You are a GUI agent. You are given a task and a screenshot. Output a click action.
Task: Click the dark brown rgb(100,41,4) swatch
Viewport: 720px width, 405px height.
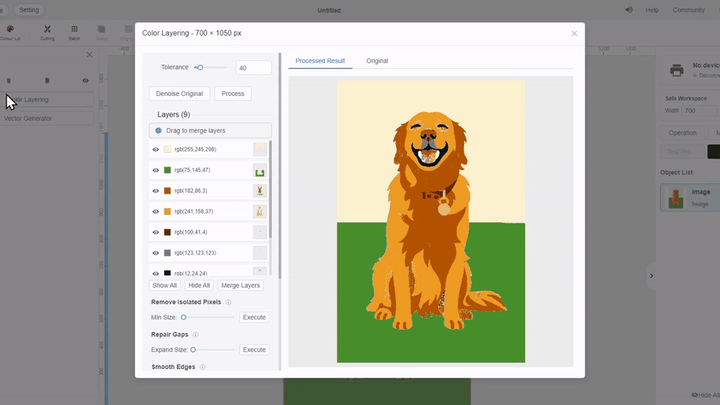(x=167, y=232)
